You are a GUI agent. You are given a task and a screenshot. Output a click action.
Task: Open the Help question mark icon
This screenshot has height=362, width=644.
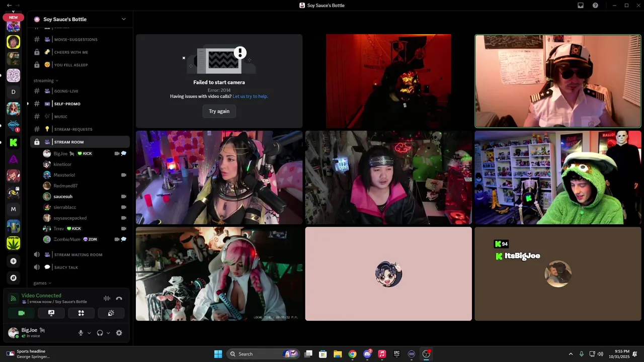tap(595, 5)
